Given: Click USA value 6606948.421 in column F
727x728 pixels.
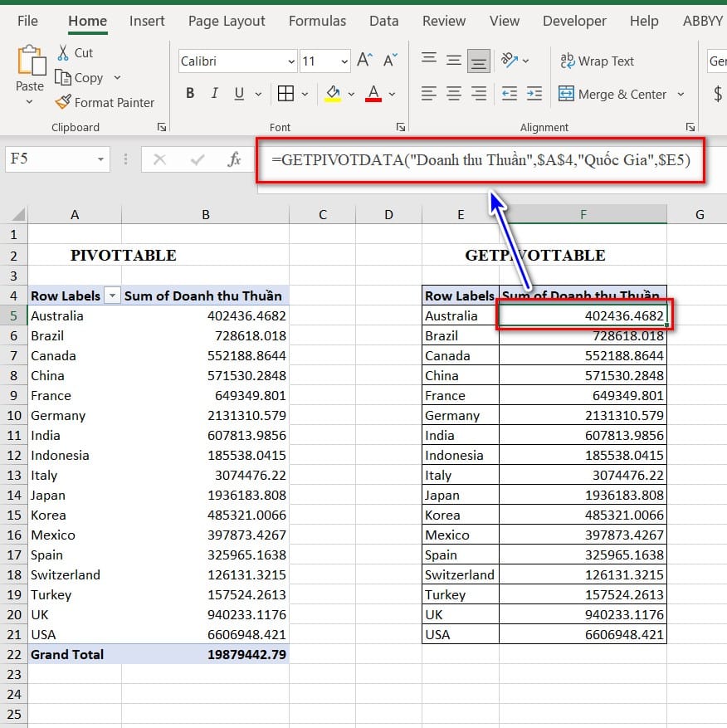Looking at the screenshot, I should (583, 634).
